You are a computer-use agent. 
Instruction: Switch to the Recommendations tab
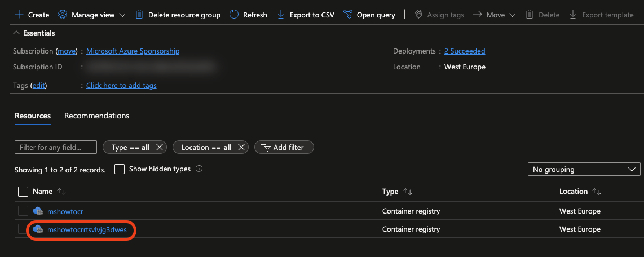click(96, 116)
